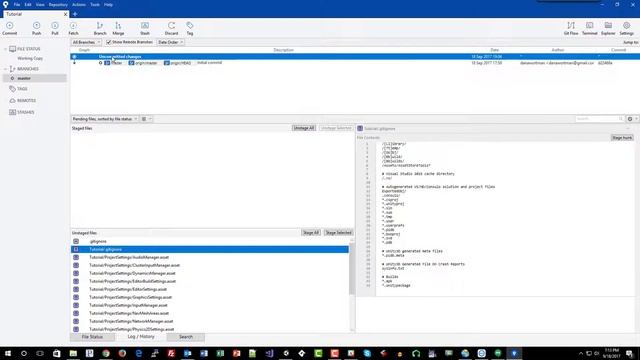
Task: Select Working Copy in sidebar
Action: (30, 58)
